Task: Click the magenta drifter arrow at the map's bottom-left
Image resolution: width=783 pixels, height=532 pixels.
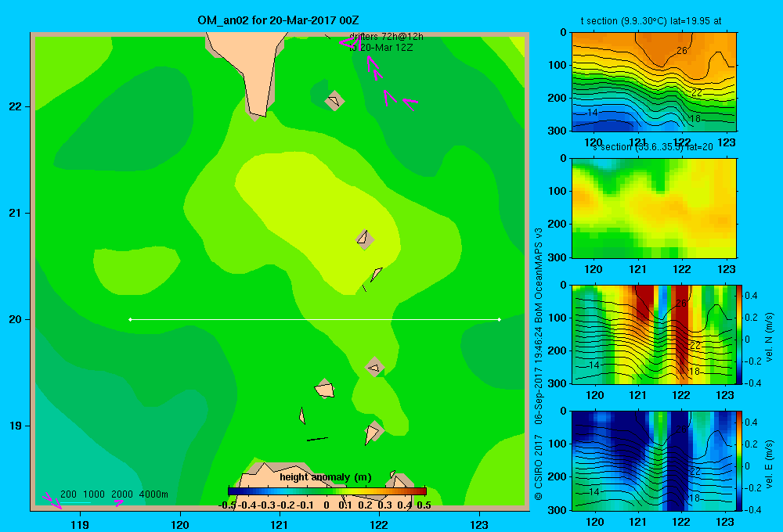Action: pos(52,501)
